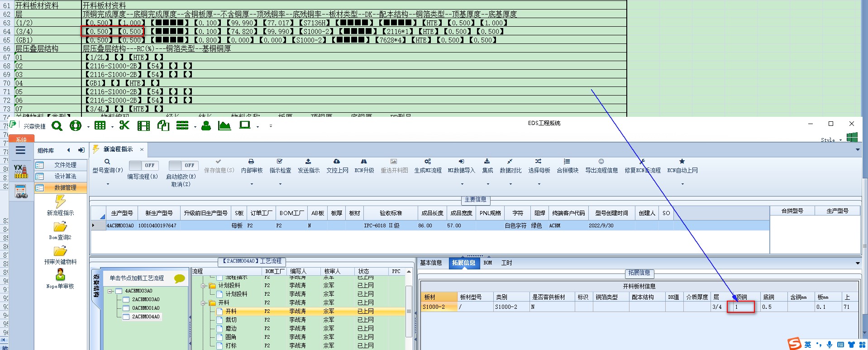Collapse the 开料 folder in process tree

coord(204,303)
